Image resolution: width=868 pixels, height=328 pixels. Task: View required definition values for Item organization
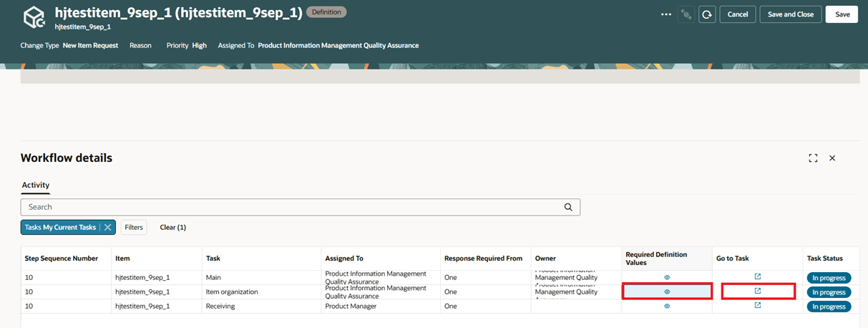click(x=667, y=291)
